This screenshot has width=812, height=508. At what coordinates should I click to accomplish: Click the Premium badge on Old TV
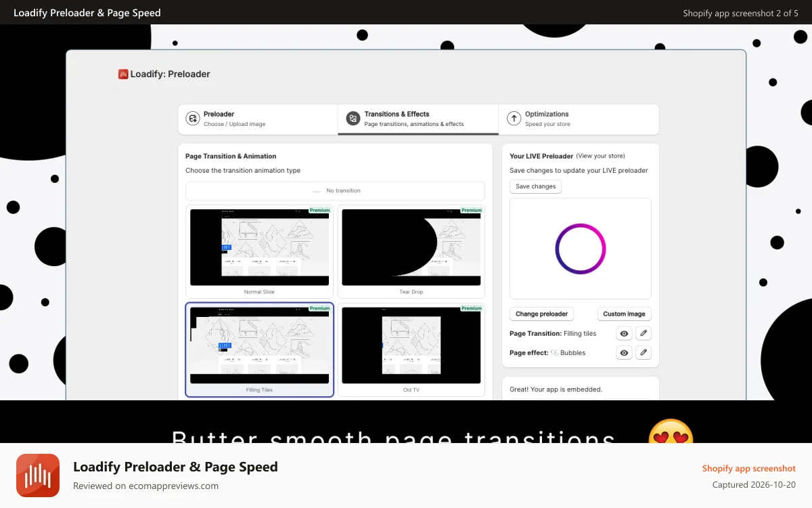pos(471,308)
